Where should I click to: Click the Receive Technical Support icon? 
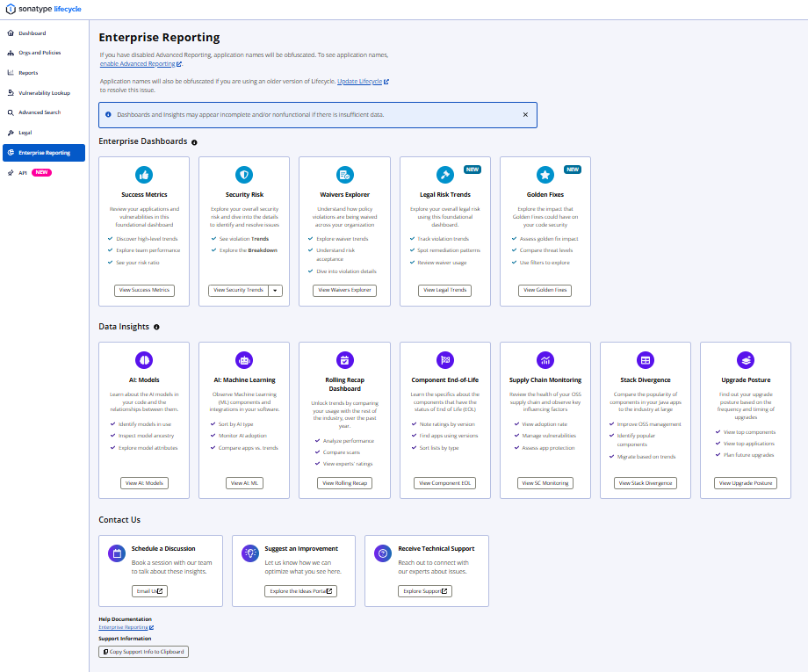[383, 553]
